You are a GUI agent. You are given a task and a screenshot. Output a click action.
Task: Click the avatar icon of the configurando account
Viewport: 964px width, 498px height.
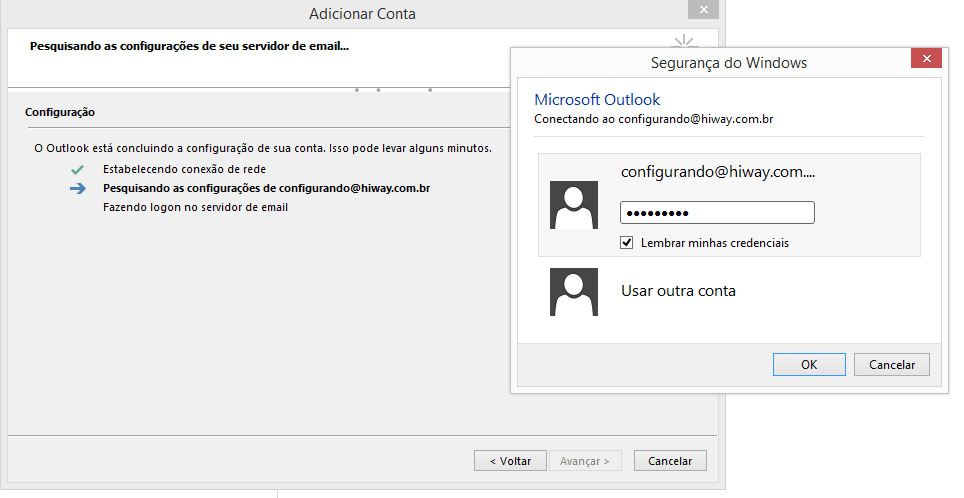(574, 205)
